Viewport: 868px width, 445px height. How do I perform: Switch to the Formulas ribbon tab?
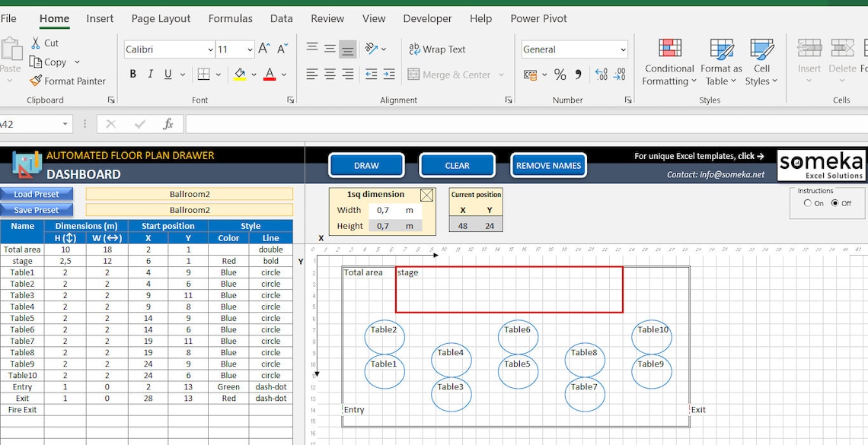(230, 17)
